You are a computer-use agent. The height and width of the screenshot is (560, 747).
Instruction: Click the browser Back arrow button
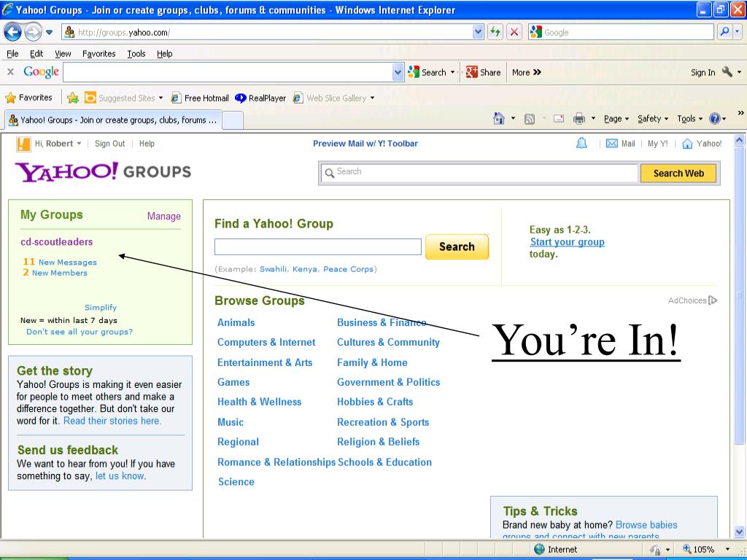pos(13,32)
